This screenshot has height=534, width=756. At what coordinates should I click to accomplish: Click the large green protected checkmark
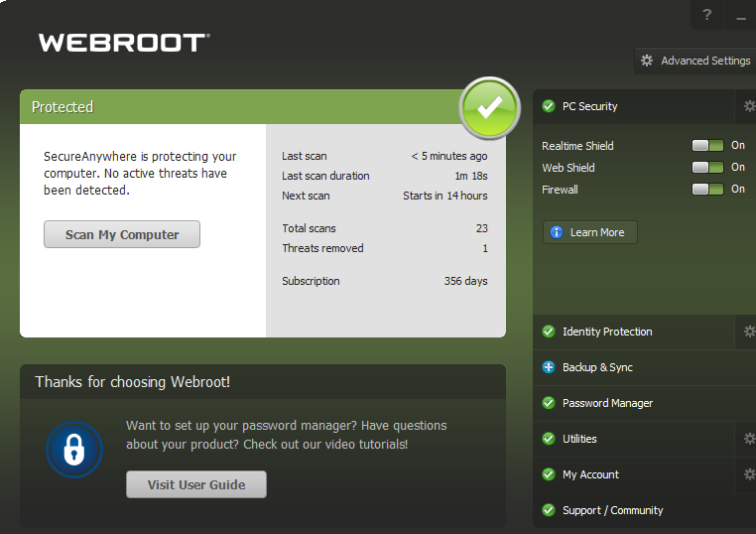click(489, 108)
